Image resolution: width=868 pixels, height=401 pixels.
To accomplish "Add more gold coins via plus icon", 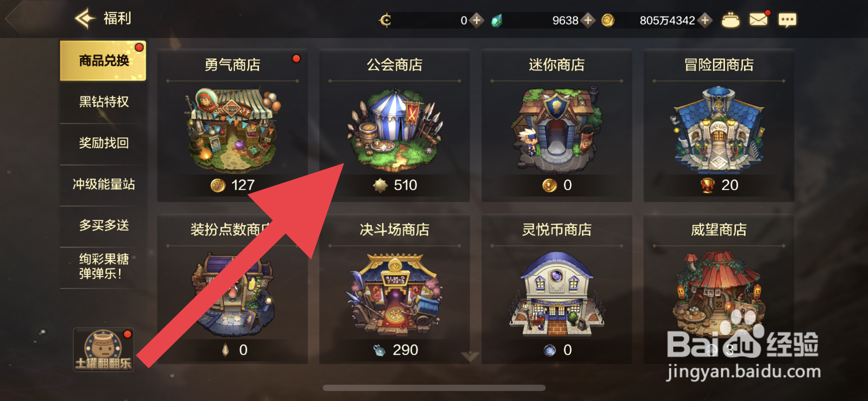I will pyautogui.click(x=705, y=20).
